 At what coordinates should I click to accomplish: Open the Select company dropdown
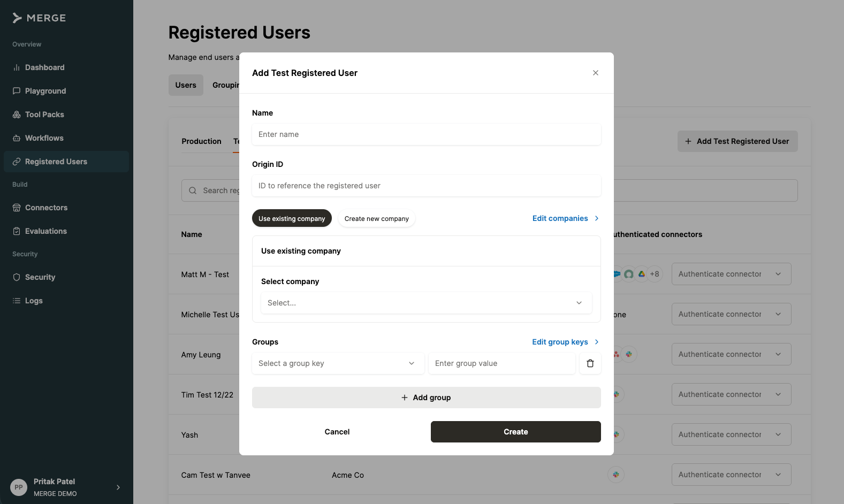(427, 303)
